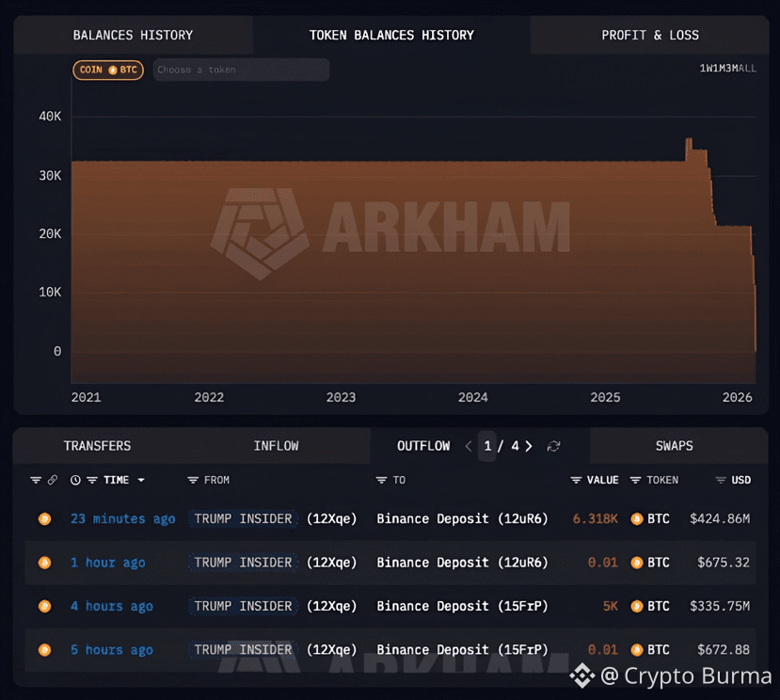Open the TOKEN column filter
780x700 pixels.
click(x=635, y=480)
